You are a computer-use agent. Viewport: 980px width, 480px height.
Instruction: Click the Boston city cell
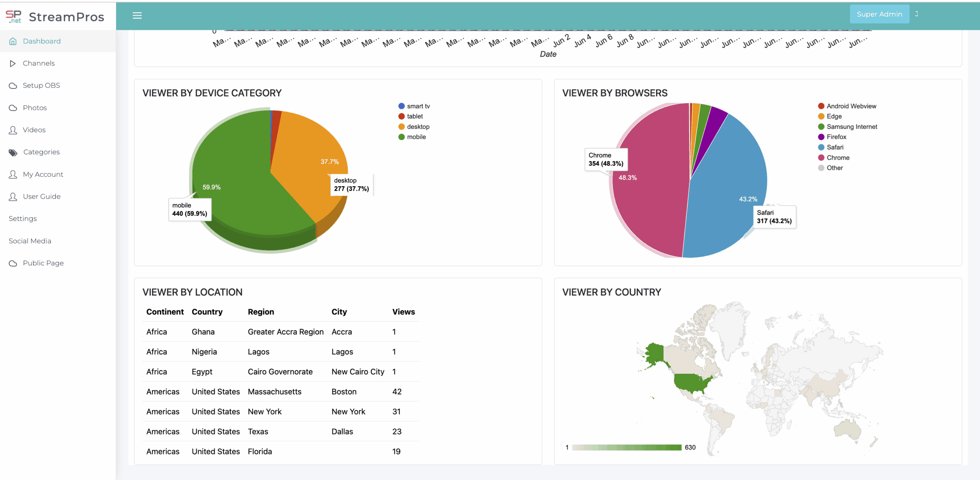click(344, 392)
